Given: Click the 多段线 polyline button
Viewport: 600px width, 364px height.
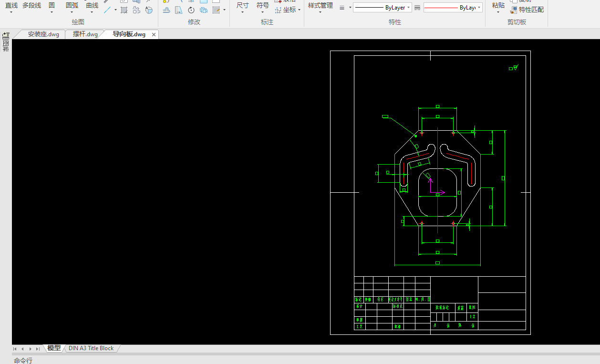Looking at the screenshot, I should pyautogui.click(x=31, y=6).
